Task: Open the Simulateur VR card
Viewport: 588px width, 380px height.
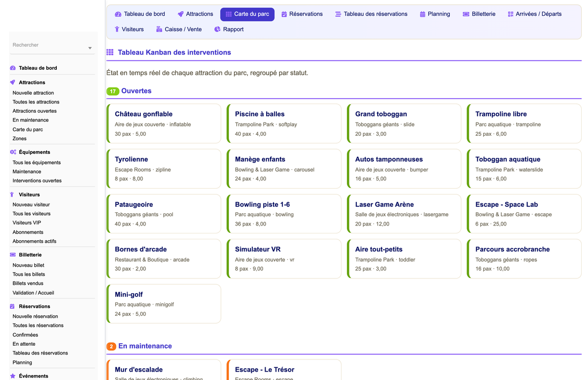Action: point(284,259)
